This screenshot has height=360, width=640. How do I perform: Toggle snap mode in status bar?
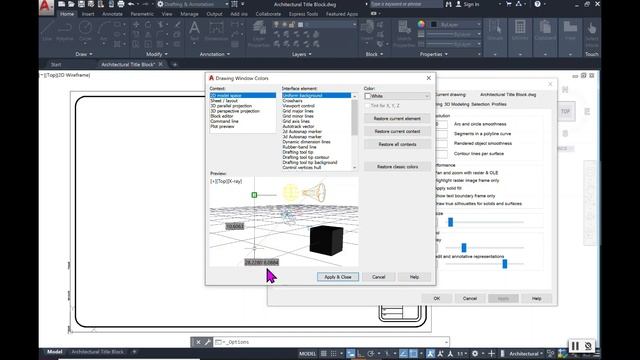click(x=333, y=353)
